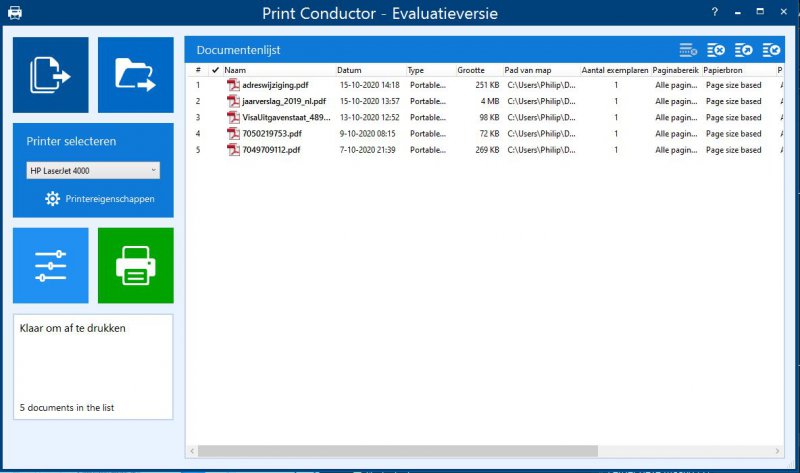Viewport: 800px width, 473px height.
Task: Sort by the Type column header
Action: [x=416, y=70]
